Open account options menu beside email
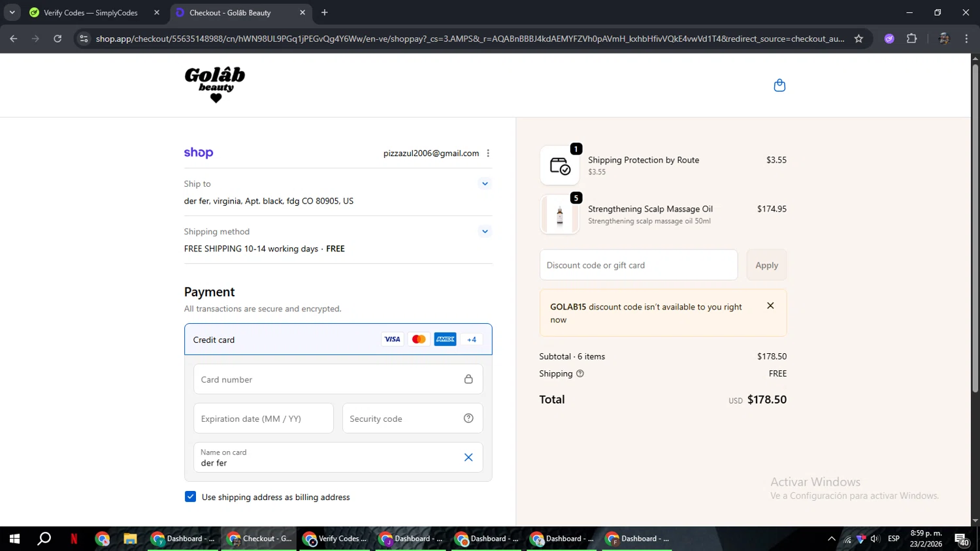980x551 pixels. pos(488,153)
